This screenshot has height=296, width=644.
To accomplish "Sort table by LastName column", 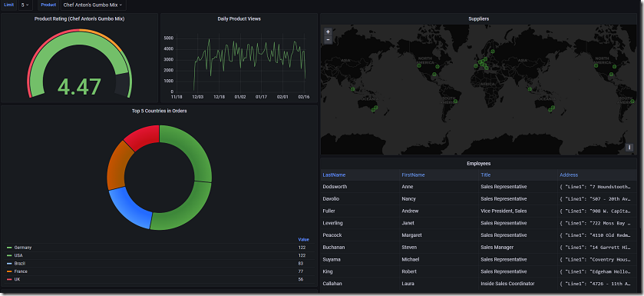I will 334,175.
